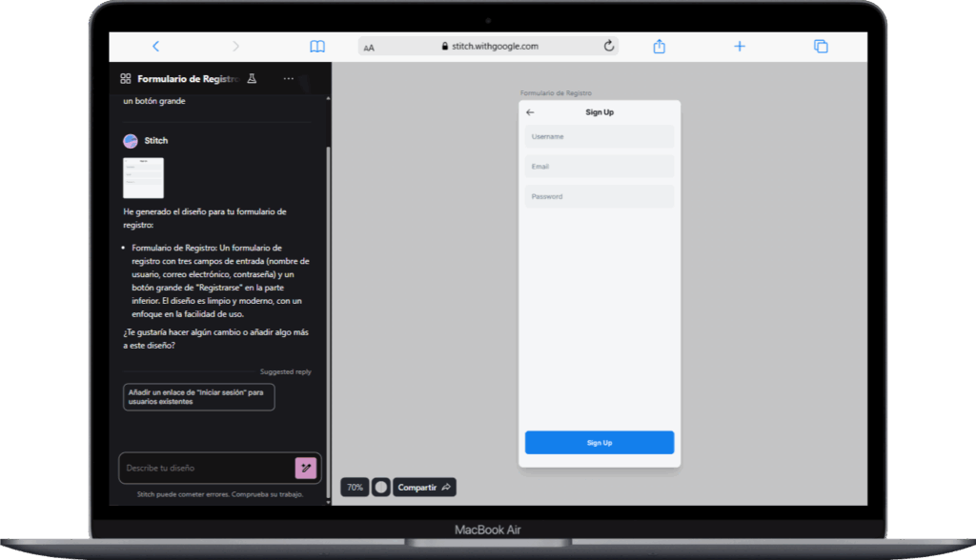Screen dimensions: 976x560
Task: Click the Safari share icon
Action: [x=659, y=47]
